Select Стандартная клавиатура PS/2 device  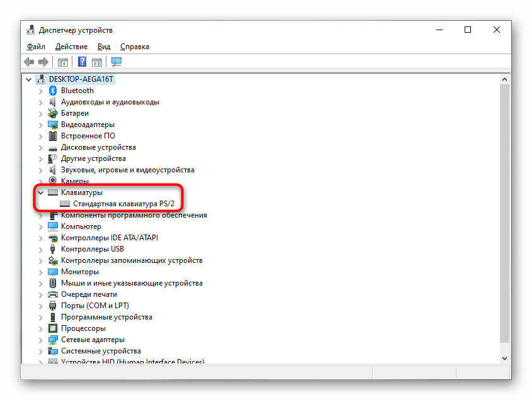click(x=123, y=204)
